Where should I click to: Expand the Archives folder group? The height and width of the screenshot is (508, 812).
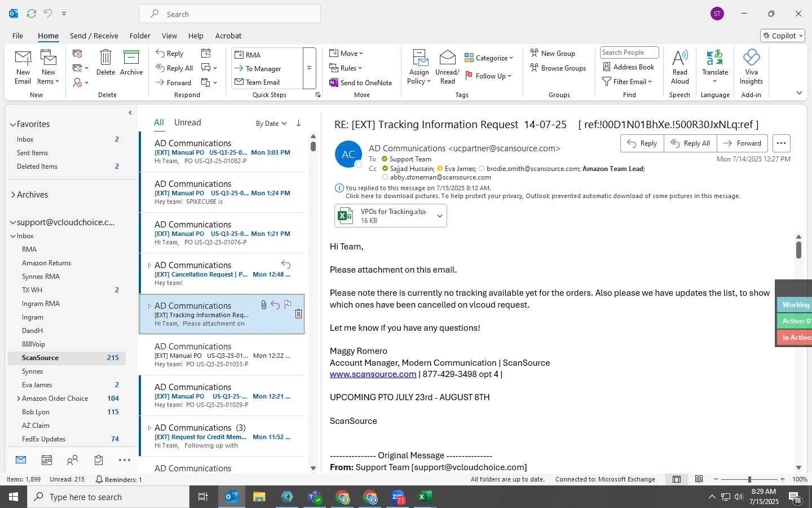[13, 195]
